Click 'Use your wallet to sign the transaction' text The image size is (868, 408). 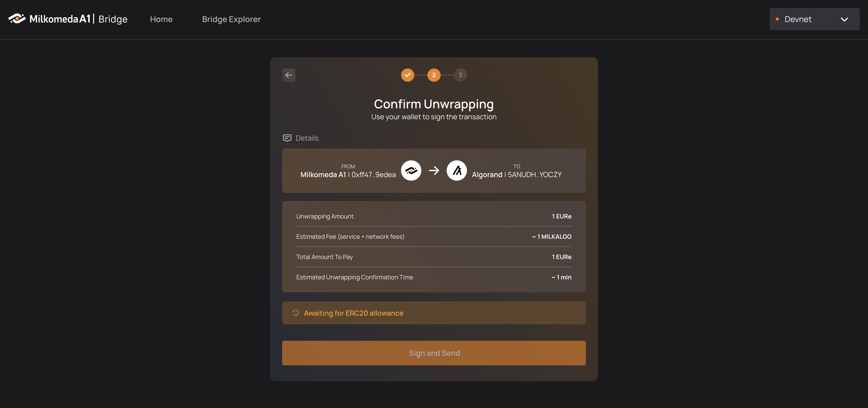click(x=434, y=117)
